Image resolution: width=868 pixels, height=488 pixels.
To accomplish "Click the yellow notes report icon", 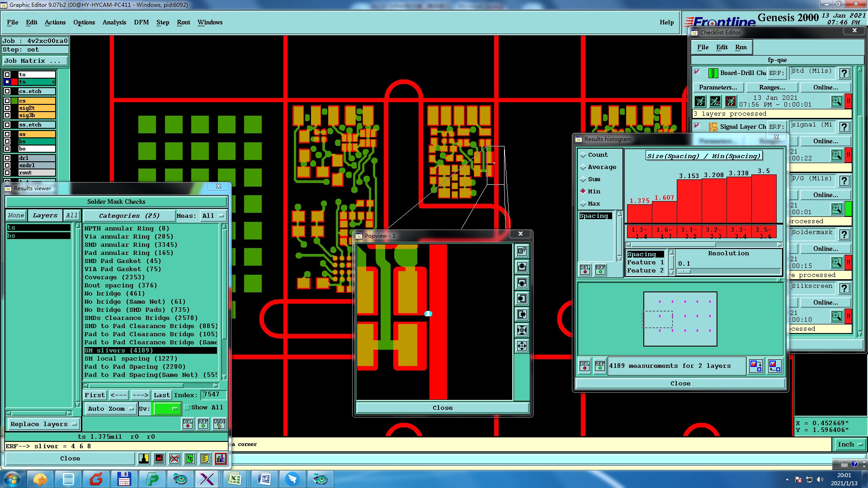I will tap(205, 459).
